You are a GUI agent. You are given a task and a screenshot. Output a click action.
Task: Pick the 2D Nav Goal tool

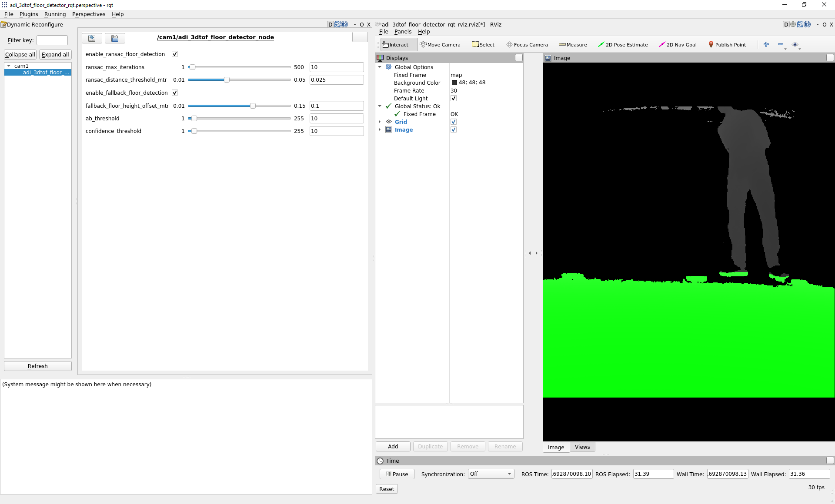(x=678, y=45)
